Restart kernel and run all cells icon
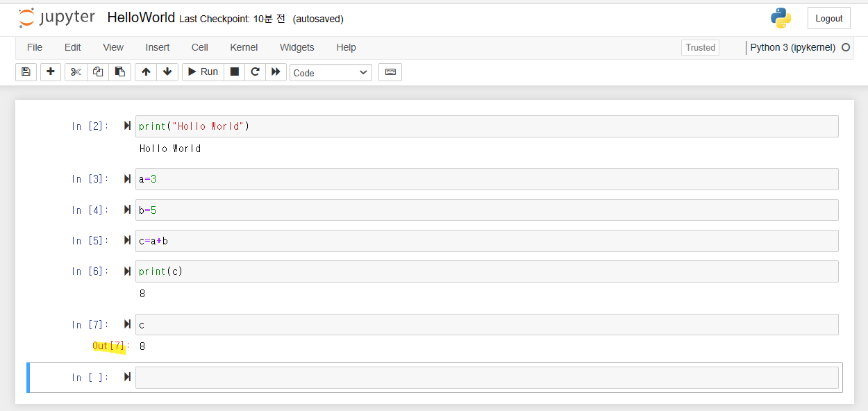The image size is (868, 411). (276, 72)
